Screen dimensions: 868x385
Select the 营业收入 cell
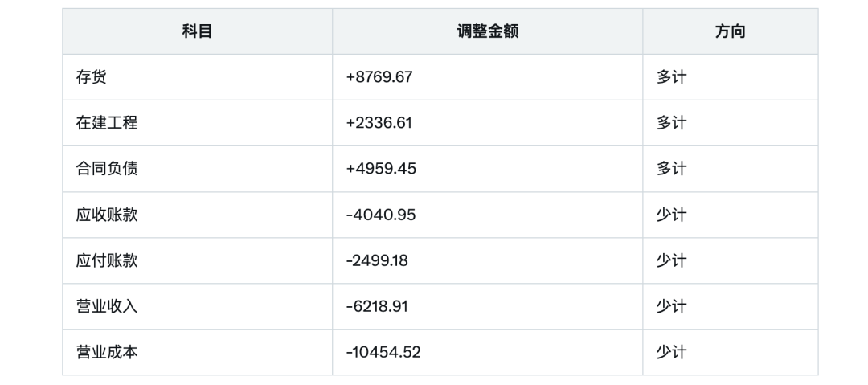click(x=107, y=306)
